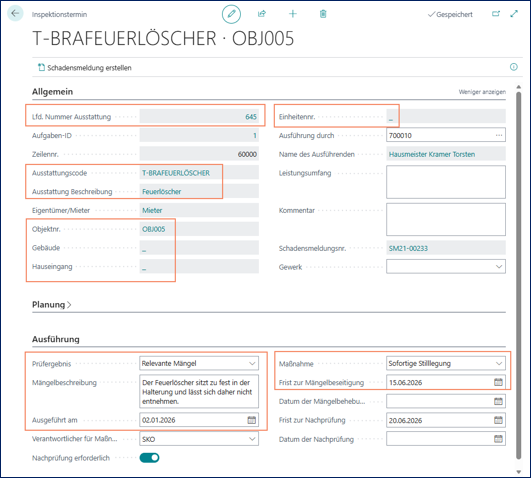The height and width of the screenshot is (478, 531).
Task: Open the Gewerk dropdown
Action: tap(446, 267)
